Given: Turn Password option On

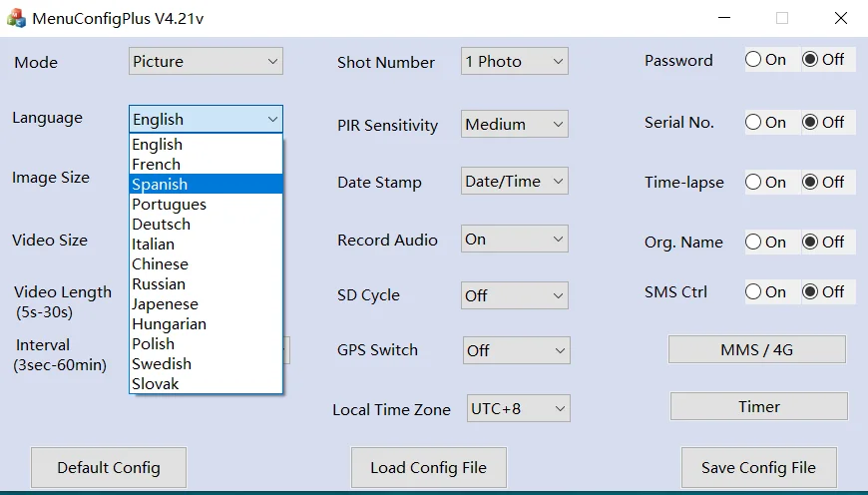Looking at the screenshot, I should tap(755, 60).
